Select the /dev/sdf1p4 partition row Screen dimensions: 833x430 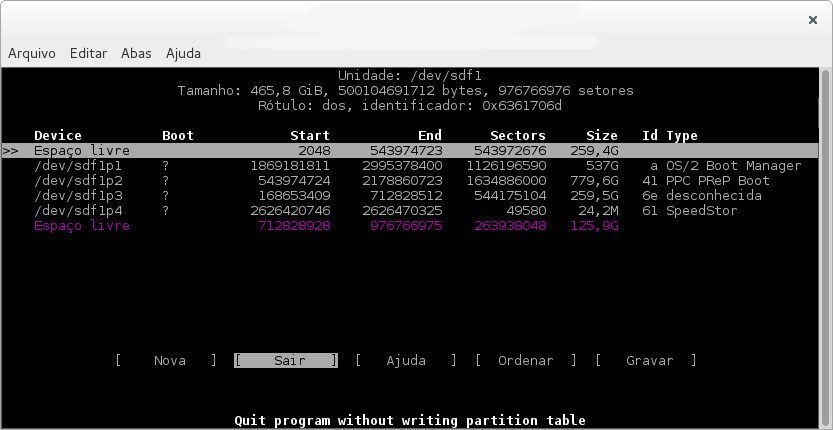(x=410, y=210)
